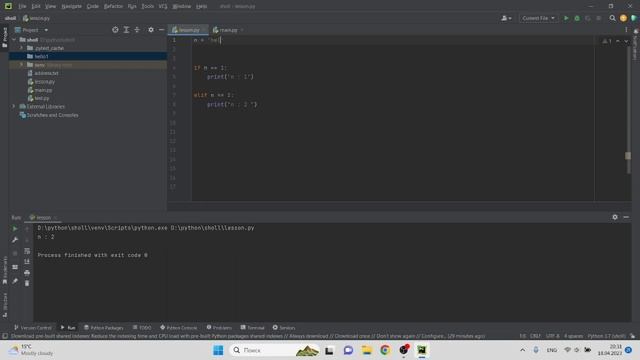
Task: Open the Run menu
Action: pyautogui.click(x=132, y=6)
